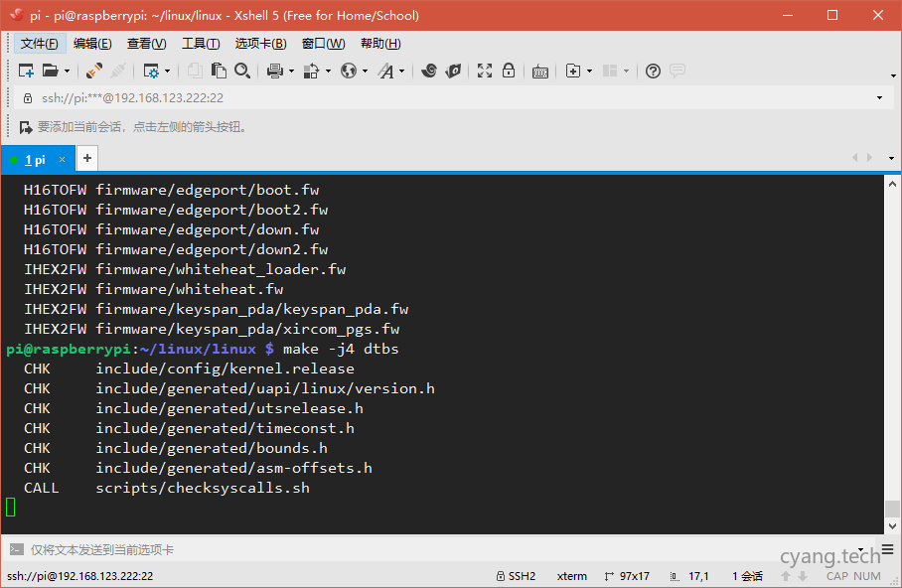Expand the Open folder dropdown arrow
The image size is (902, 588).
click(x=67, y=72)
